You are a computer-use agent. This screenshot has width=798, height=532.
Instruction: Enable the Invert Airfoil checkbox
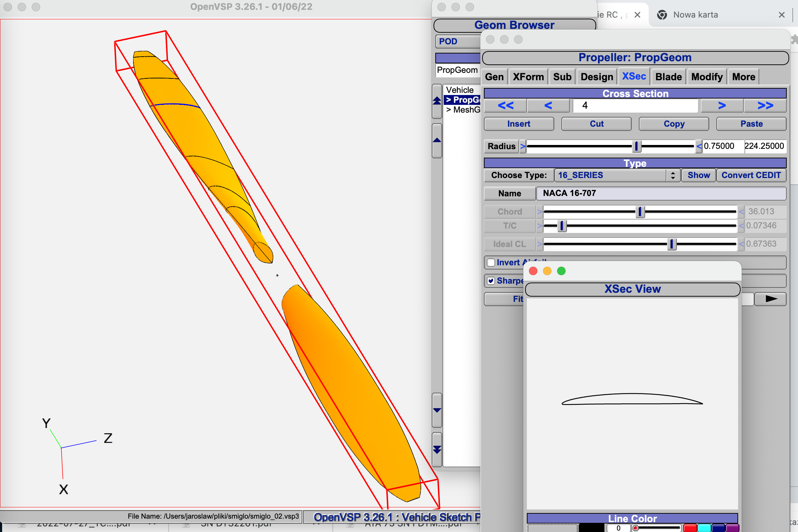point(491,262)
